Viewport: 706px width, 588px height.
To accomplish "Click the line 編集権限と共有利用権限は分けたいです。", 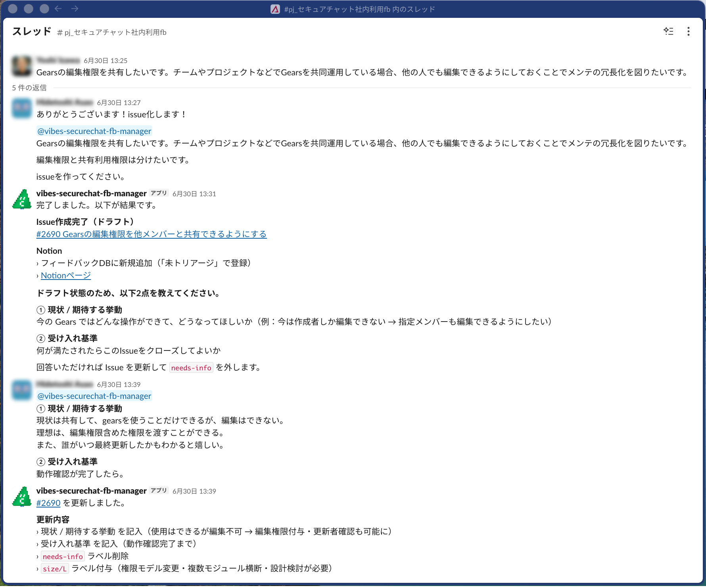I will [x=114, y=160].
